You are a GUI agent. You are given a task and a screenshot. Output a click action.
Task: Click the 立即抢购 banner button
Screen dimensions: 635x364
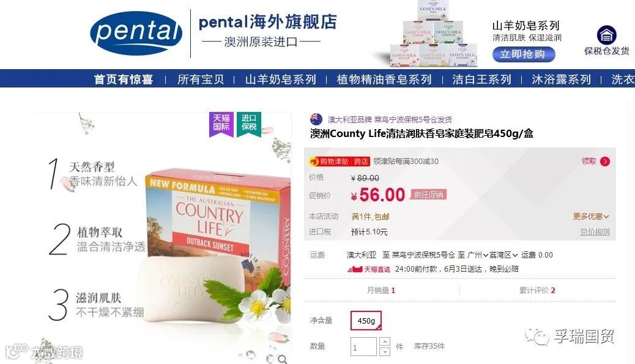pyautogui.click(x=523, y=54)
